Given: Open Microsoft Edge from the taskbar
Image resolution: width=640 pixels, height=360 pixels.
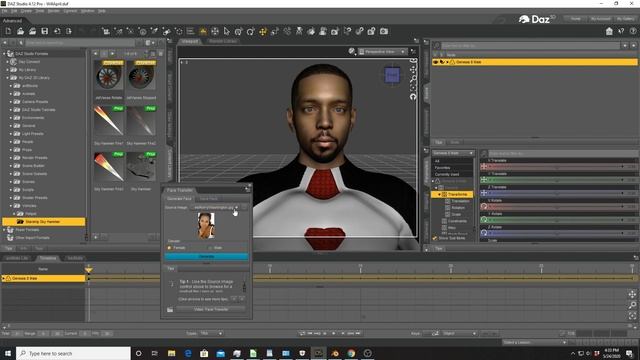Looking at the screenshot, I should tap(188, 353).
